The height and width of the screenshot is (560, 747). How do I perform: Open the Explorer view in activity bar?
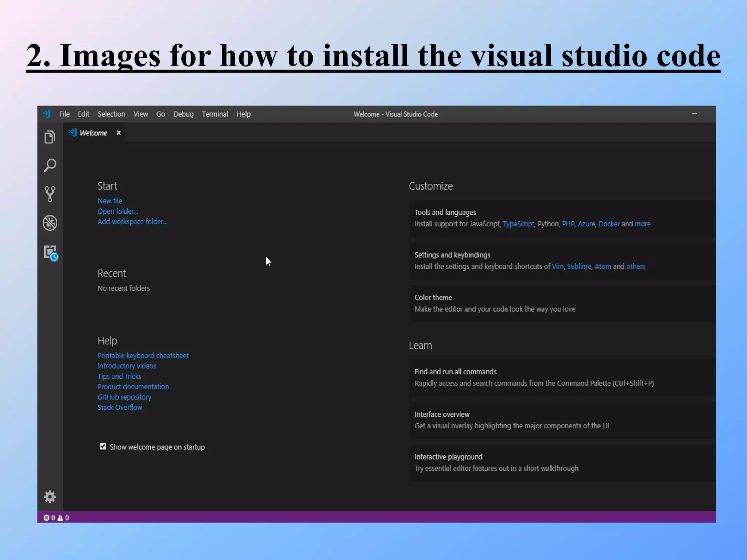[x=50, y=137]
